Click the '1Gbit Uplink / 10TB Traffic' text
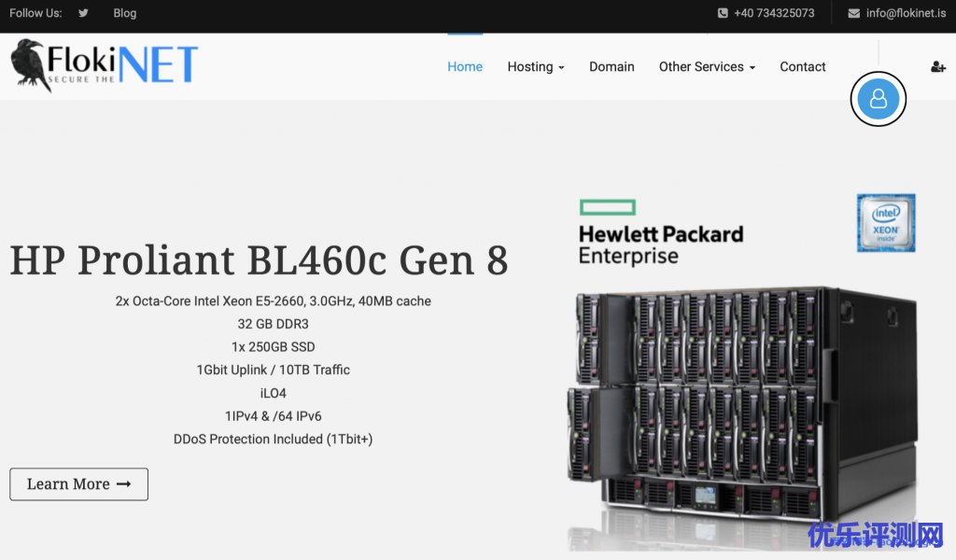956x560 pixels. (x=274, y=370)
